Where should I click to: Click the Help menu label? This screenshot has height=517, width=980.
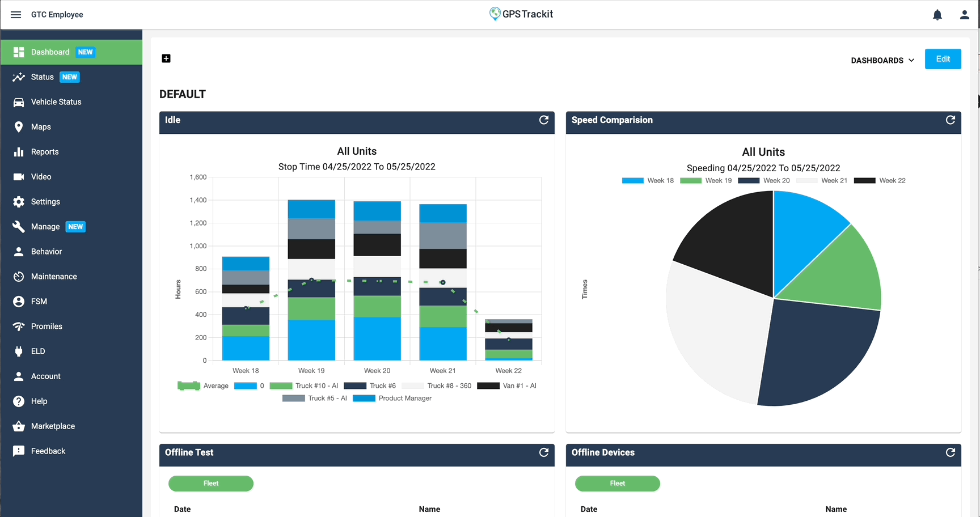39,401
